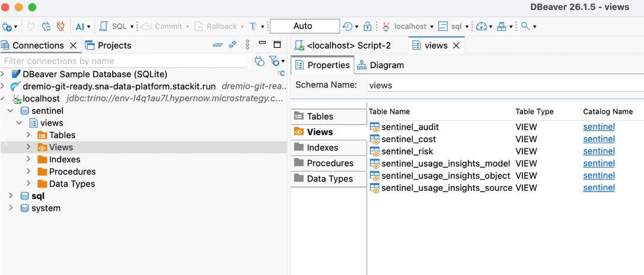The image size is (644, 275).
Task: Click the New Connection plug icon
Action: [x=7, y=27]
